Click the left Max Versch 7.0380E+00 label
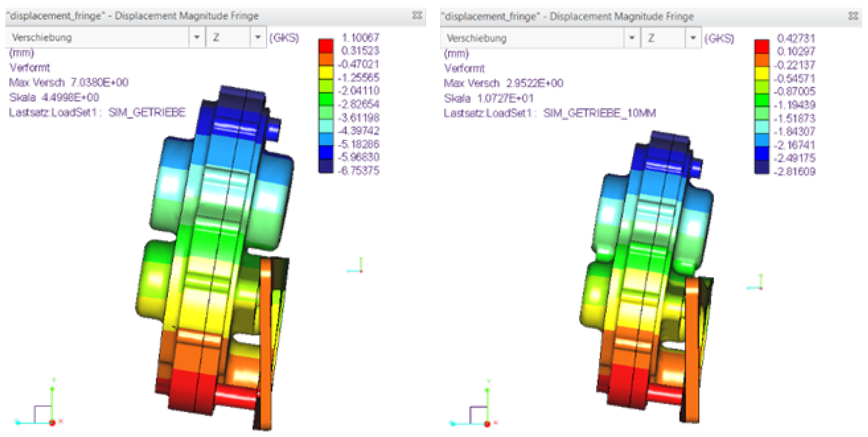Screen dimensions: 868x437 (x=69, y=82)
